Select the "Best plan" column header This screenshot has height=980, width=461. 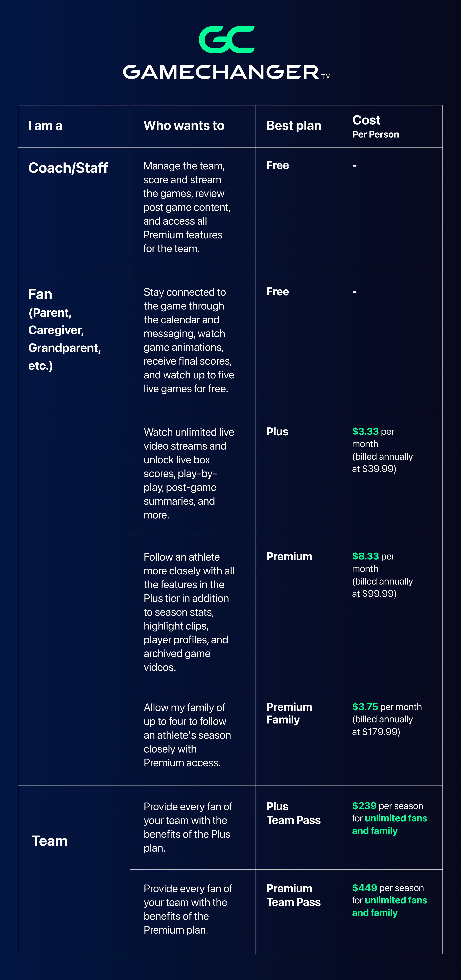pyautogui.click(x=293, y=126)
